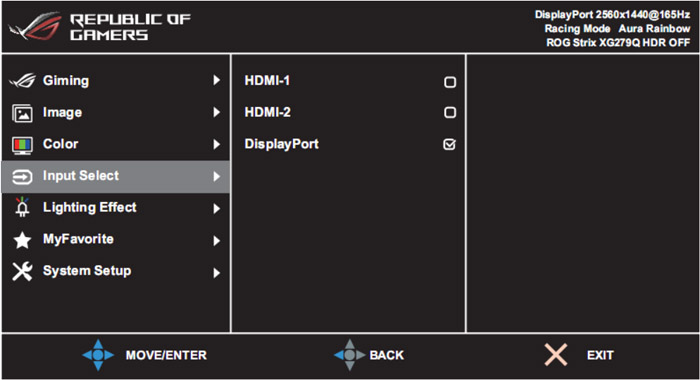Click the MyFavorite star icon
The height and width of the screenshot is (380, 700).
(22, 240)
